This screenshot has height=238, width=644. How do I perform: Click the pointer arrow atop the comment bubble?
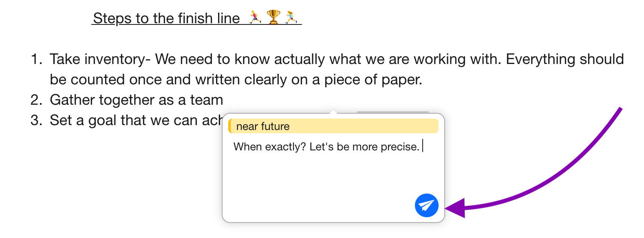click(333, 112)
